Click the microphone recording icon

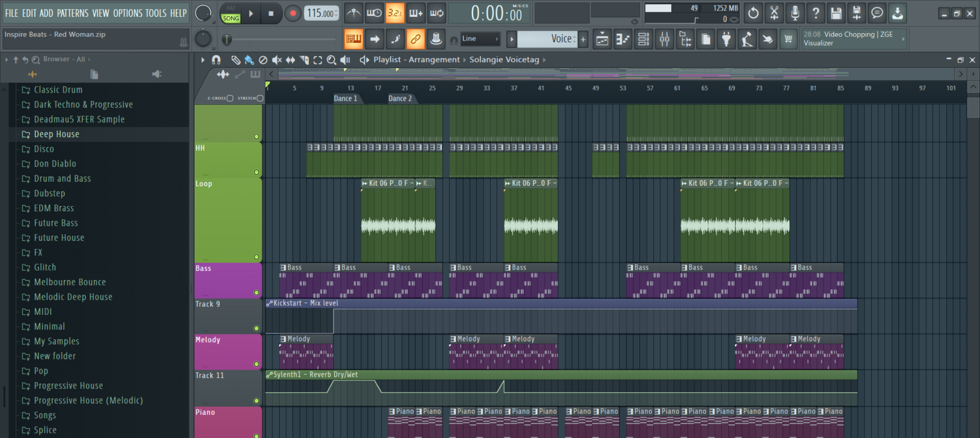point(795,13)
